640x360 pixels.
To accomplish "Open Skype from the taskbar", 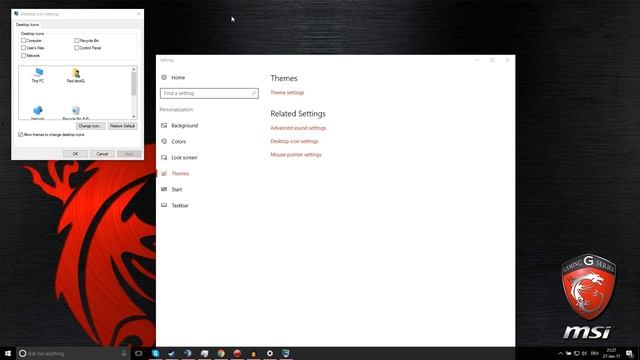I will [x=156, y=353].
